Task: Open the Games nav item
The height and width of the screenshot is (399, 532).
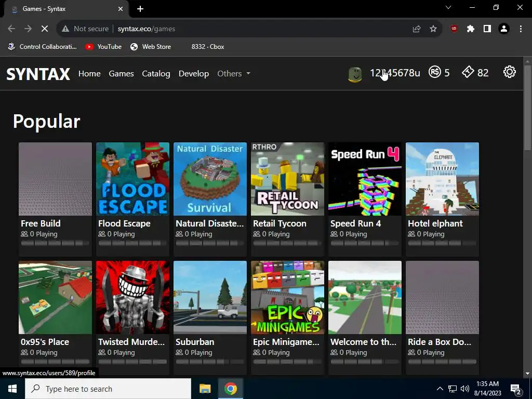Action: tap(121, 74)
